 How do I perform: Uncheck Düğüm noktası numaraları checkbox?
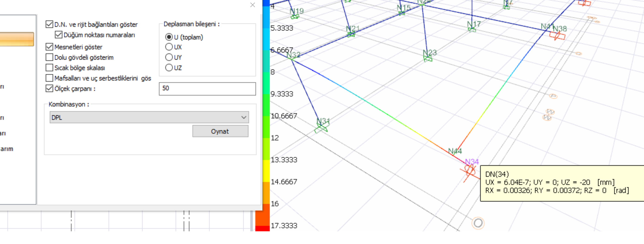click(x=58, y=34)
